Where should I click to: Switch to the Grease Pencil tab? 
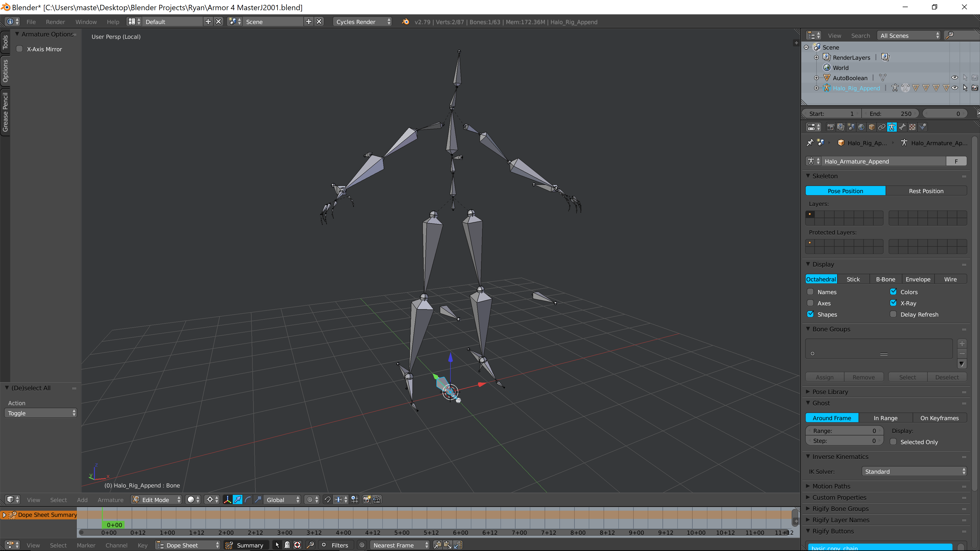(x=5, y=112)
